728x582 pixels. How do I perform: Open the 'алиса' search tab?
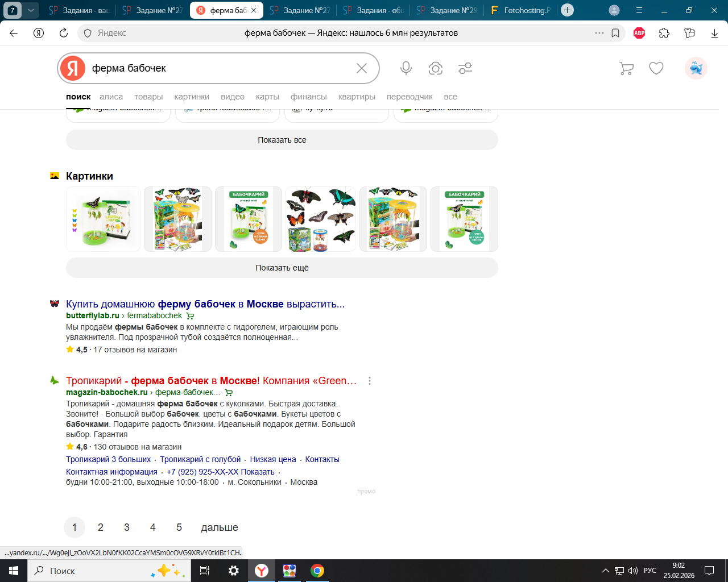tap(111, 97)
